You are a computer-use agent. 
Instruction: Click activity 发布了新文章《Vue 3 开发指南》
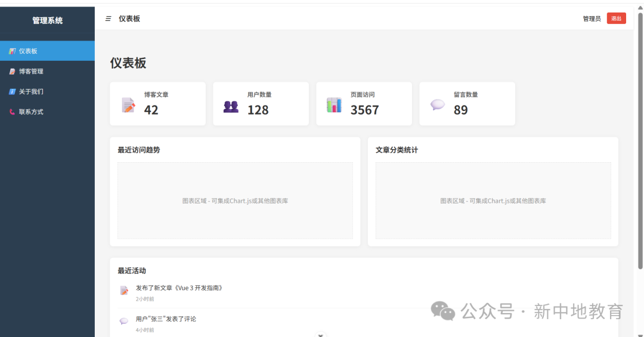[x=180, y=288]
